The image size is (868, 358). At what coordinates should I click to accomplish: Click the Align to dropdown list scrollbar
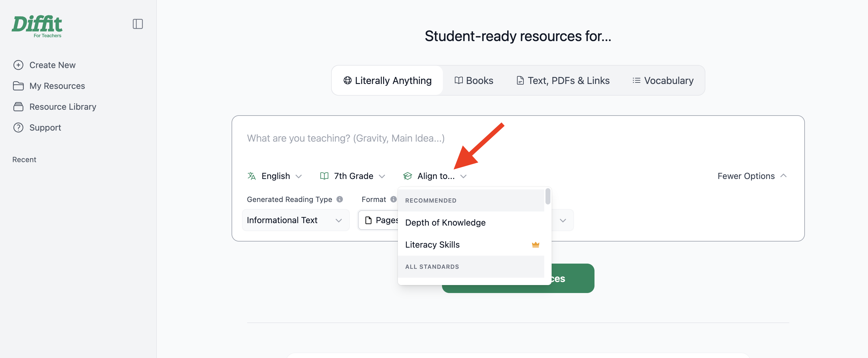[x=548, y=196]
